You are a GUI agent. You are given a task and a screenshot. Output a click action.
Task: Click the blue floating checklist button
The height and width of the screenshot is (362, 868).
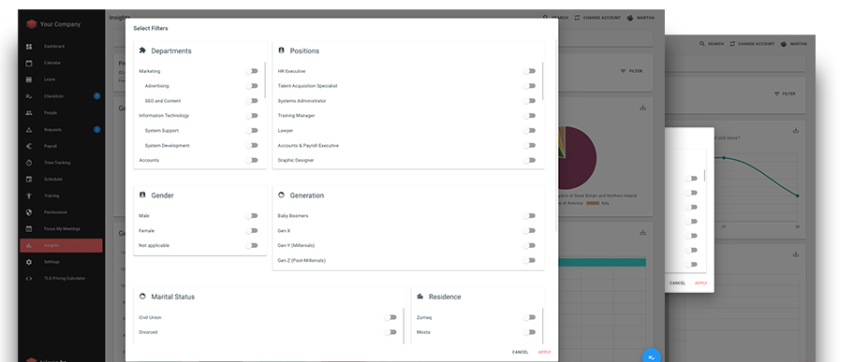coord(652,357)
